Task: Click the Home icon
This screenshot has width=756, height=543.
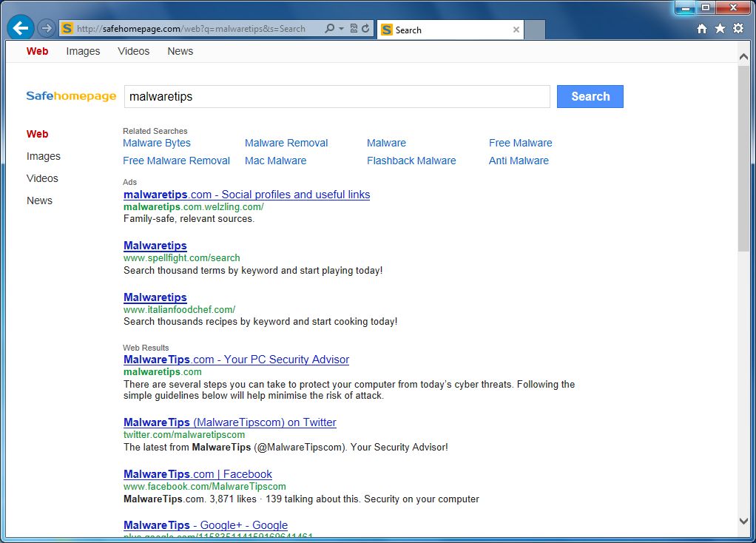Action: tap(702, 29)
